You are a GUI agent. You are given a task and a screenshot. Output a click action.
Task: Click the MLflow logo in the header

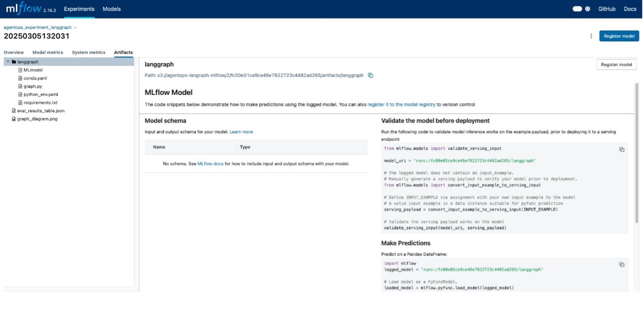tap(23, 8)
